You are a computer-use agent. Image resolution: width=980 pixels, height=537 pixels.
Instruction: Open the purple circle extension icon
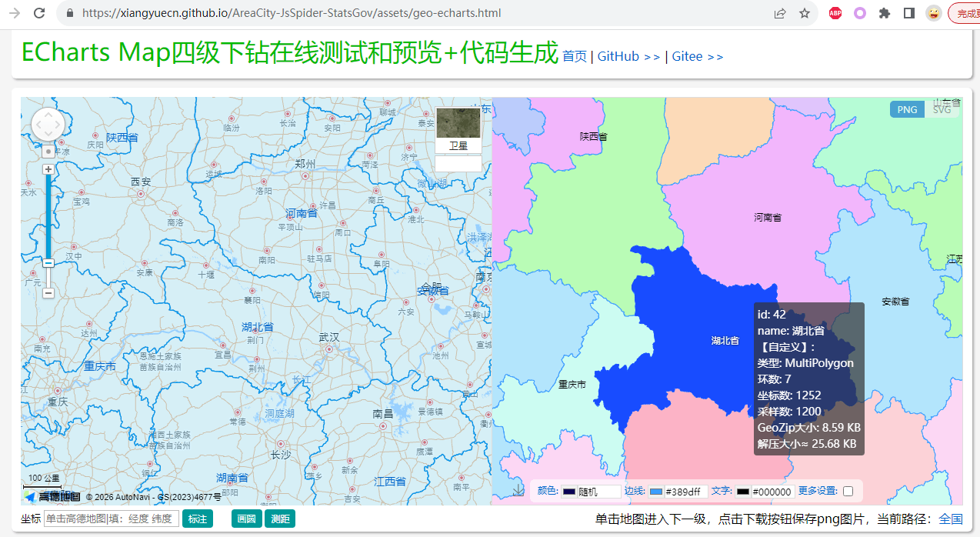click(860, 13)
